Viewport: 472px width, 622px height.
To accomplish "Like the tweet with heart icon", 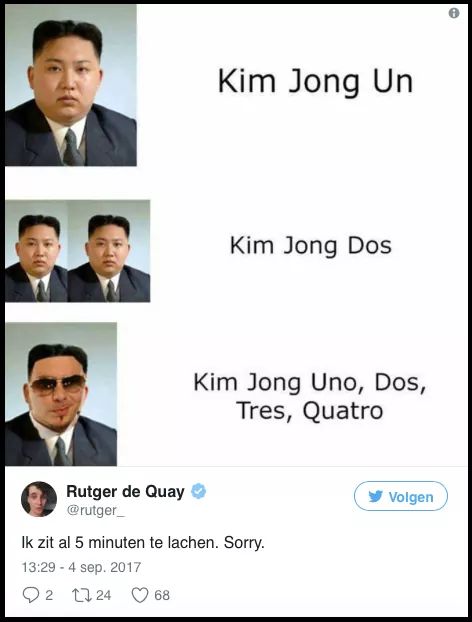I will pos(140,595).
